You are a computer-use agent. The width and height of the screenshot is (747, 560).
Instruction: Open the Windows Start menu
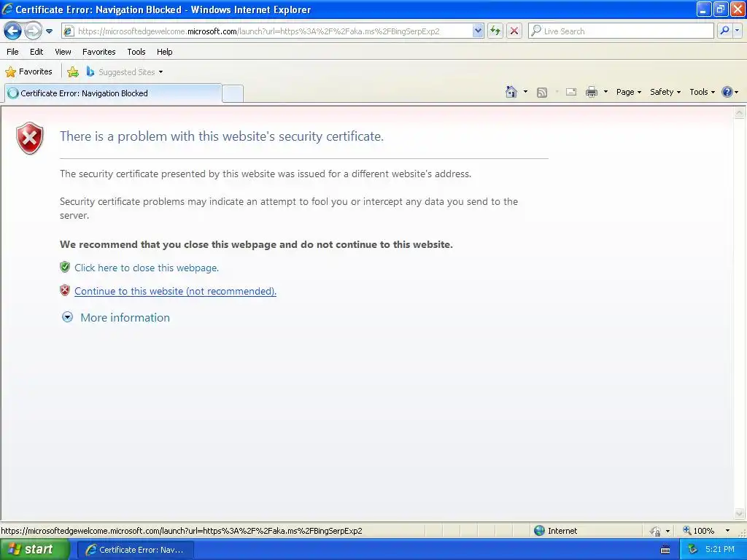[x=35, y=550]
